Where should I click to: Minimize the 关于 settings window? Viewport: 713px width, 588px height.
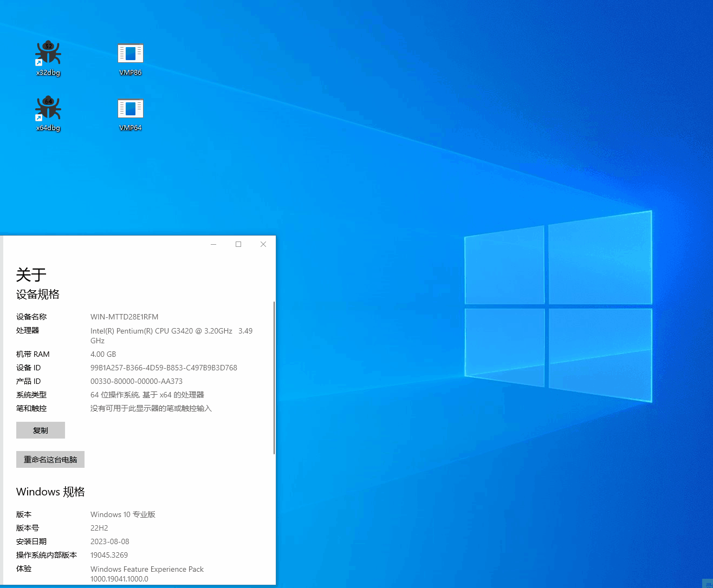[213, 244]
